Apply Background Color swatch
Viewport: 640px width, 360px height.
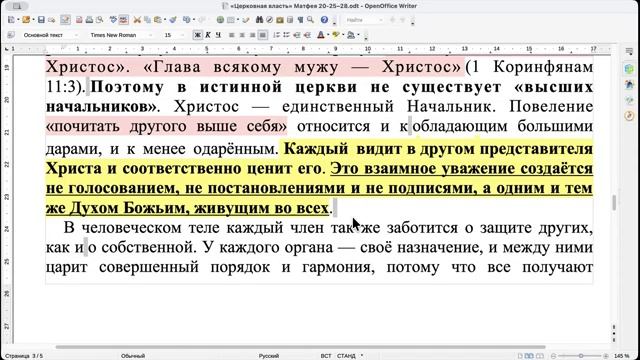(351, 35)
